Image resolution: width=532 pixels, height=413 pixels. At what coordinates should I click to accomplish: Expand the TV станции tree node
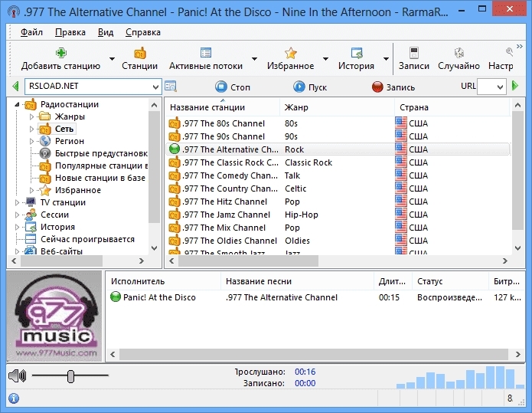click(17, 203)
